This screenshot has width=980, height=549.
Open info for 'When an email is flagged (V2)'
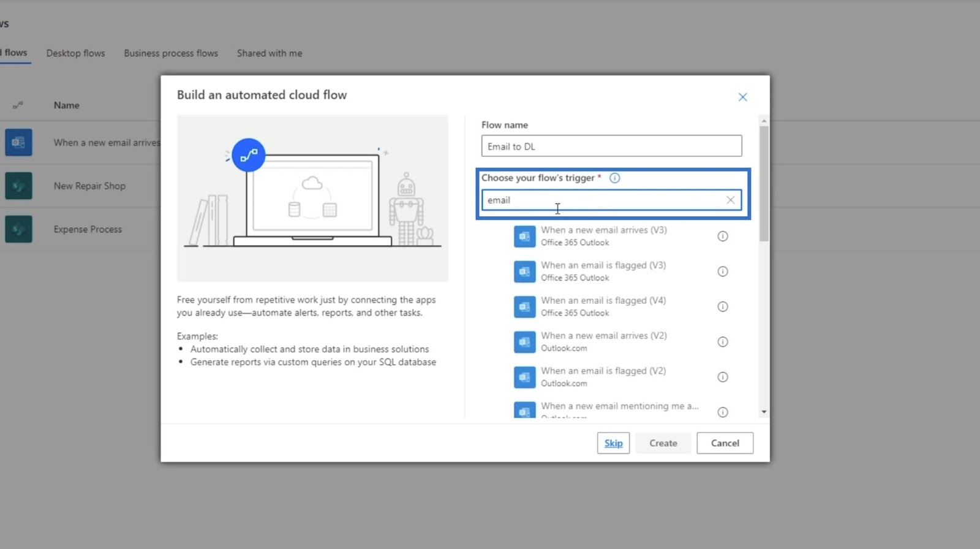[723, 377]
